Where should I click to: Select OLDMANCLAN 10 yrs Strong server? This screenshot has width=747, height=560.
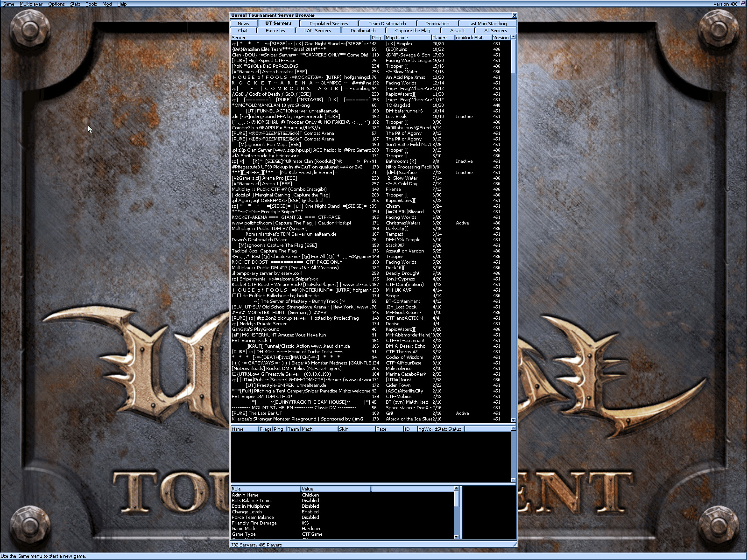pyautogui.click(x=371, y=105)
